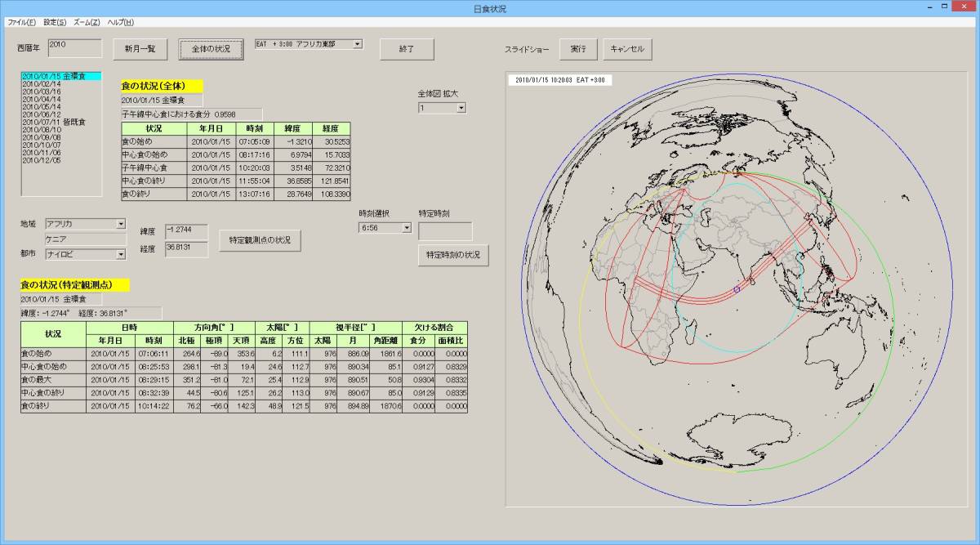Click the 欠ける割合 column header
Screen dimensions: 980x545
click(434, 327)
